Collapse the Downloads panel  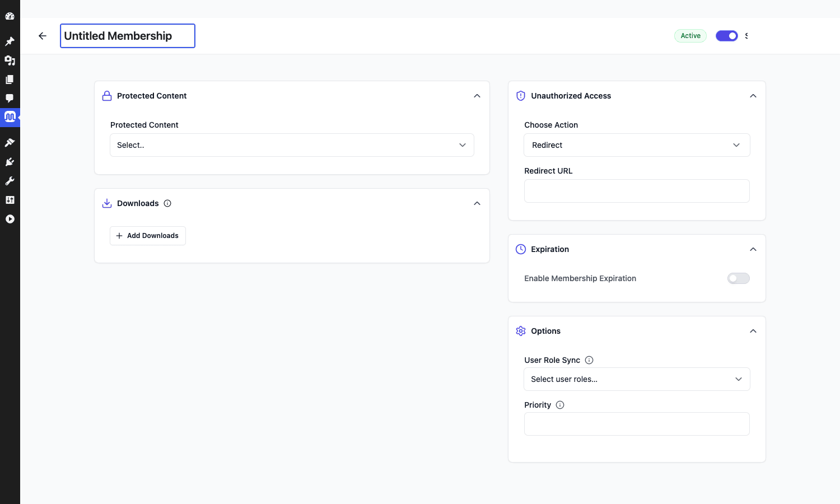(x=477, y=203)
